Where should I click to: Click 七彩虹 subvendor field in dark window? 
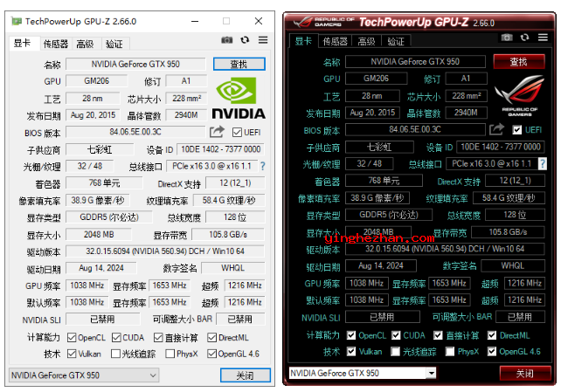pyautogui.click(x=379, y=147)
